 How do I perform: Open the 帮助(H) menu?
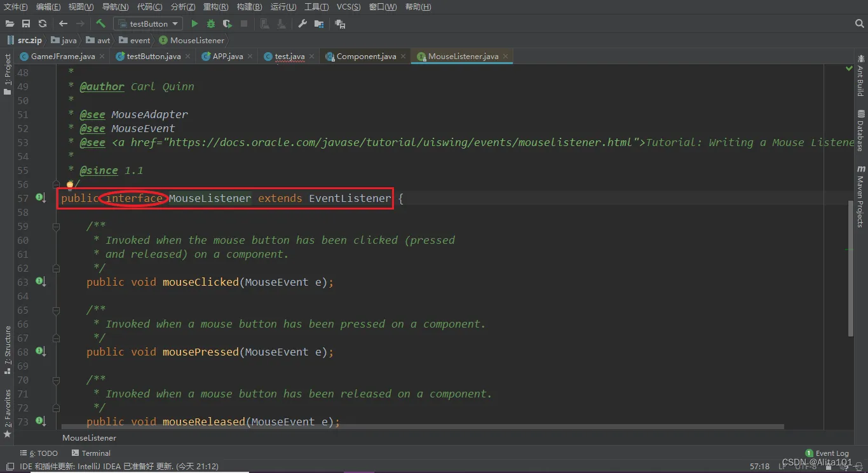pyautogui.click(x=417, y=7)
